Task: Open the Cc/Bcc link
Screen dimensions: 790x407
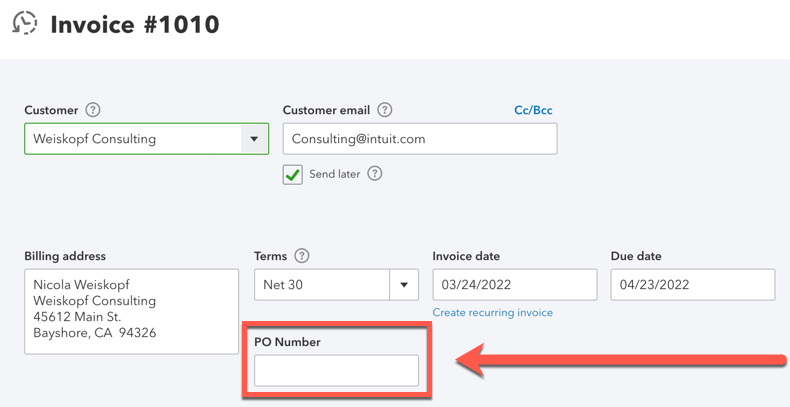Action: (533, 110)
